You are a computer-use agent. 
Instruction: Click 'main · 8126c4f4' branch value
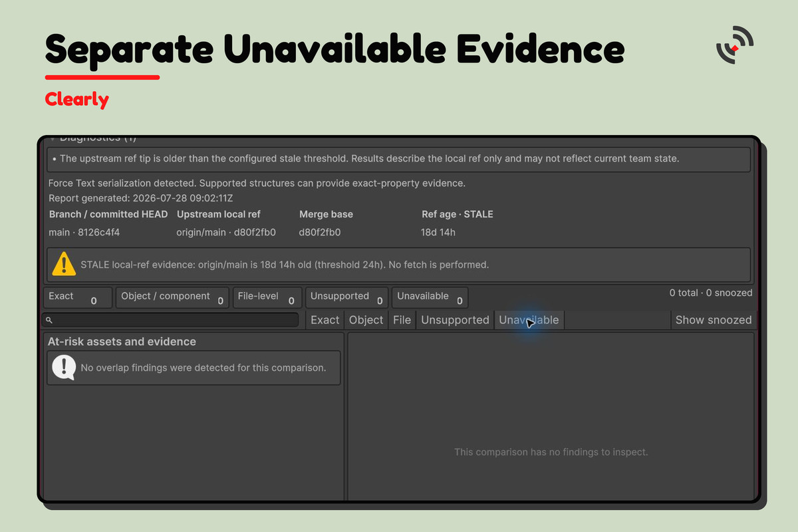pos(84,233)
